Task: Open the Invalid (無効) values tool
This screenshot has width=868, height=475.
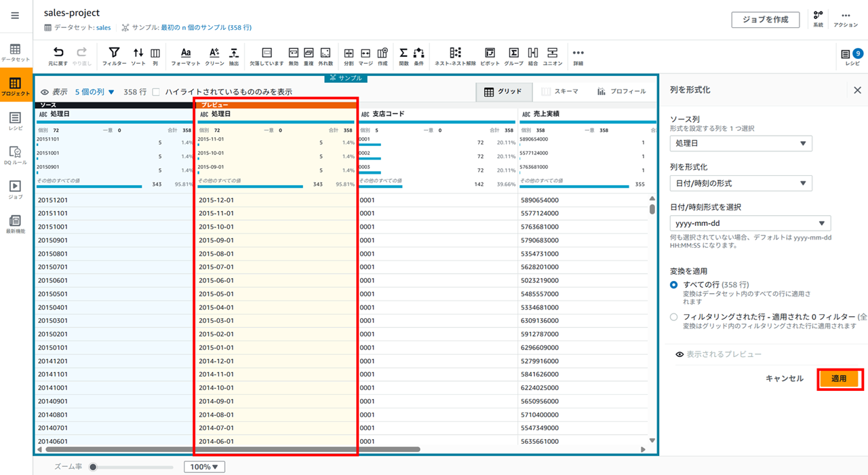Action: pyautogui.click(x=294, y=56)
